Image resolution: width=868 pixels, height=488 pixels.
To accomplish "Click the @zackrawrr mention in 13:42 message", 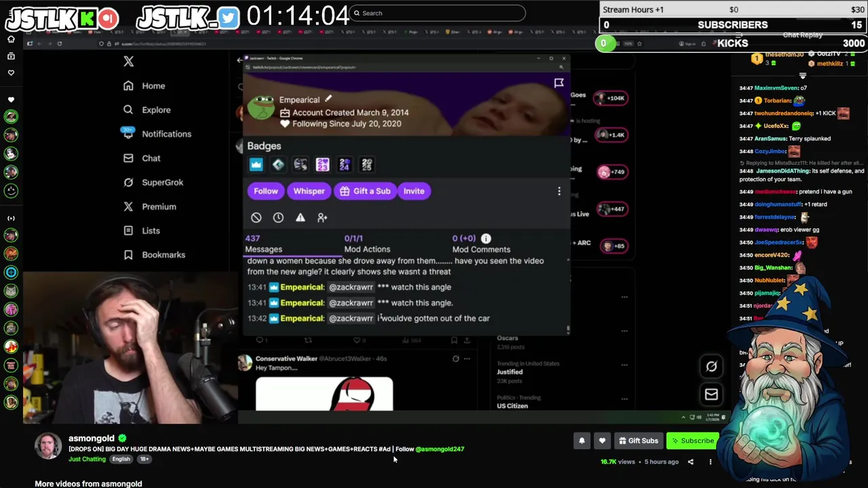I will point(351,319).
